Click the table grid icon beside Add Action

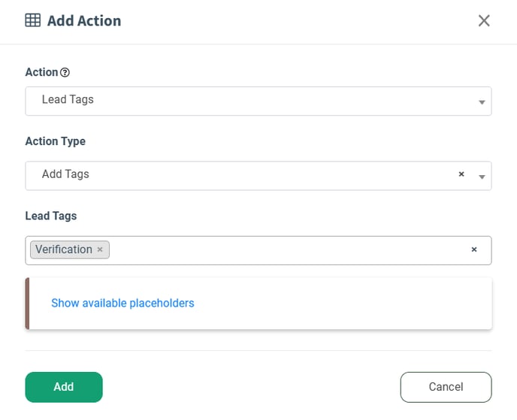tap(33, 21)
